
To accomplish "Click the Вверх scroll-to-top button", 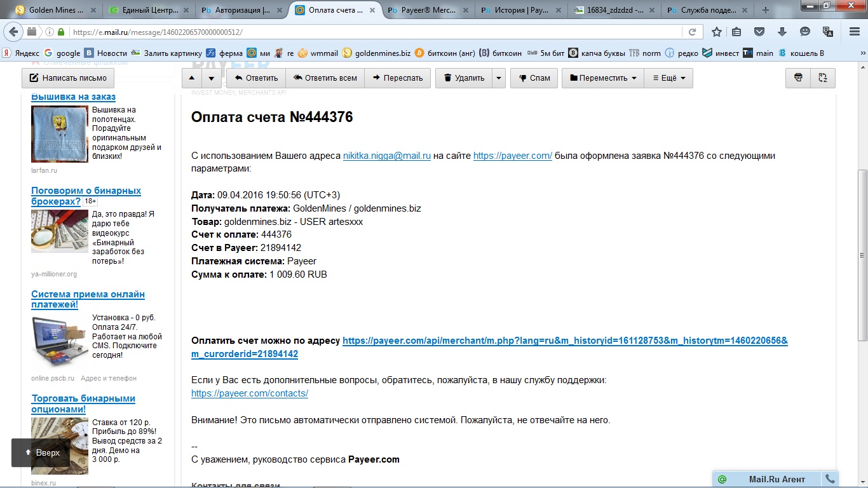I will click(x=41, y=453).
